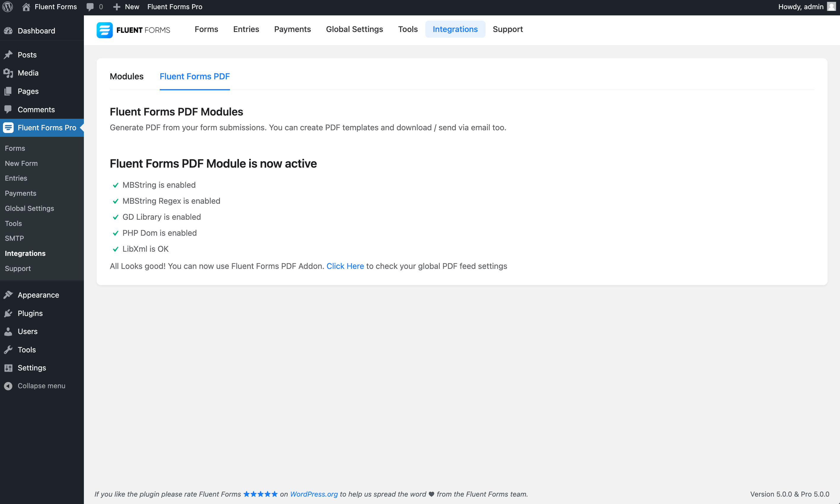The image size is (840, 504).
Task: Click the Tools wrench icon
Action: pyautogui.click(x=8, y=350)
